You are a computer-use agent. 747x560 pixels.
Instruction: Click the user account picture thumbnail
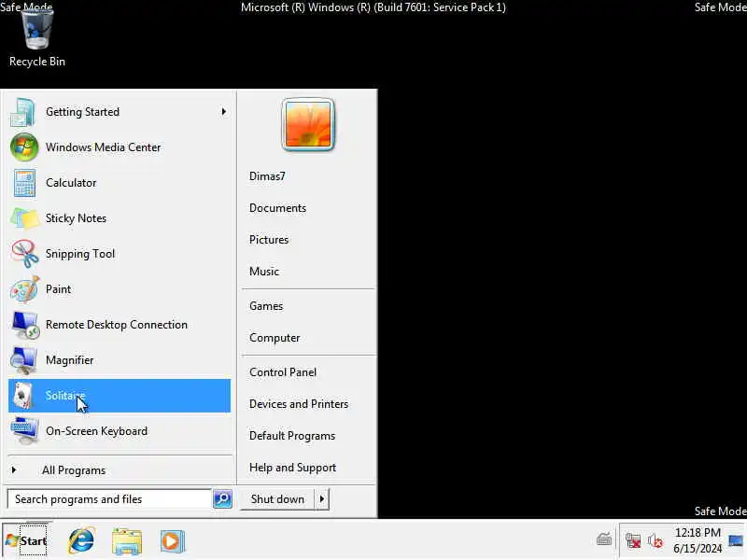[308, 125]
